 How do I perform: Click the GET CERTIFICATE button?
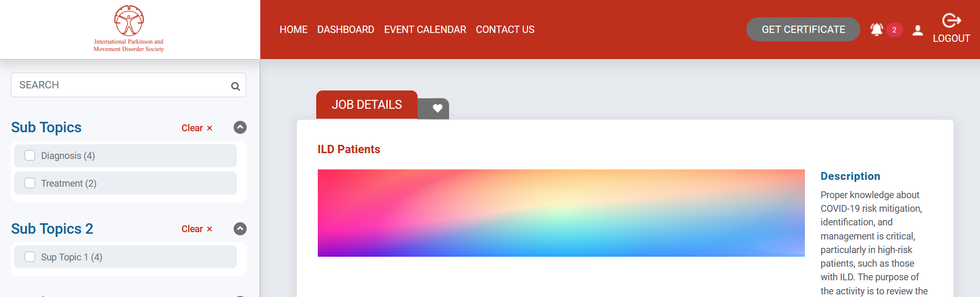tap(803, 29)
